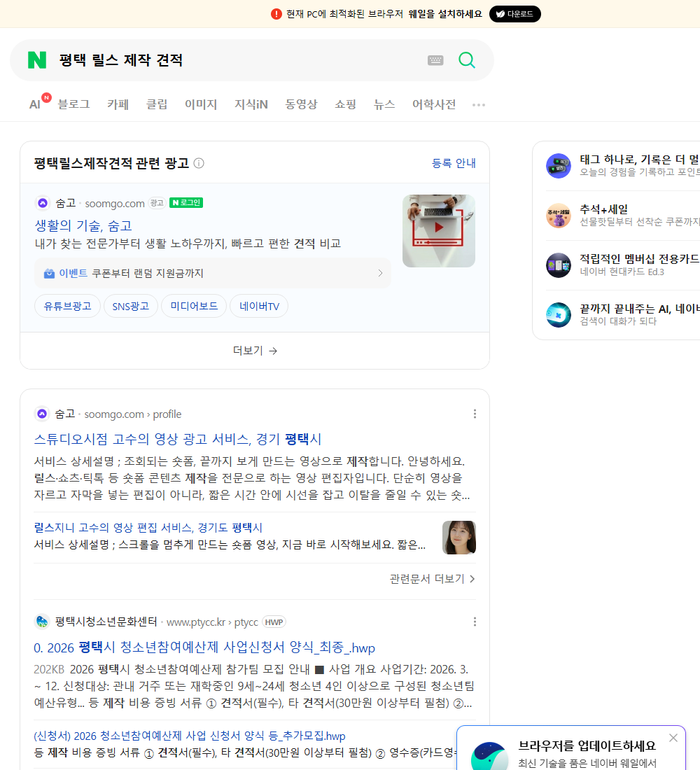Click the Whale browser icon in popup

489,756
